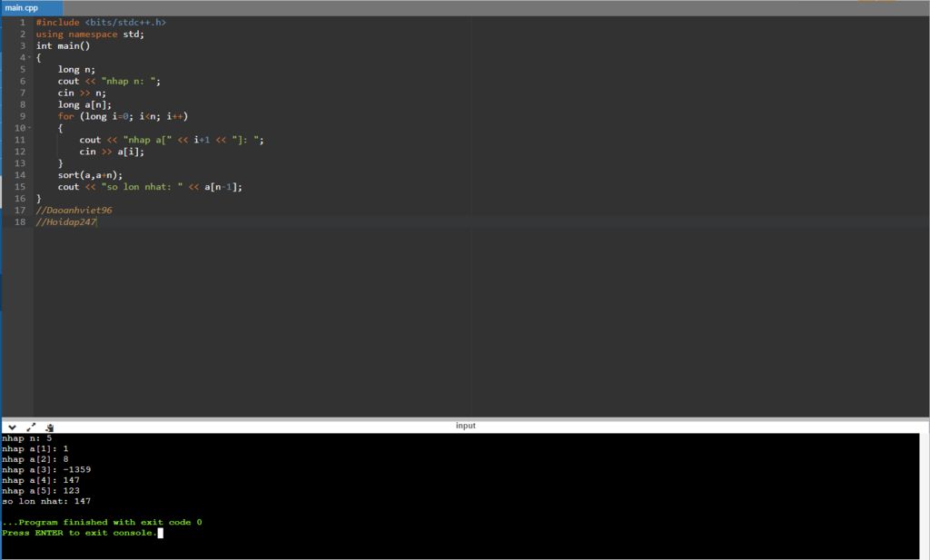The height and width of the screenshot is (560, 930).
Task: Click the 'long a[n];' line
Action: pyautogui.click(x=84, y=105)
